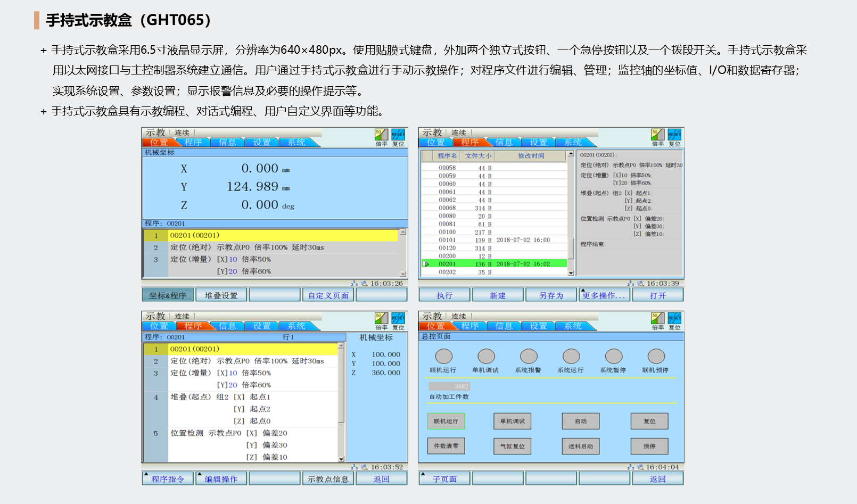The image size is (857, 504).
Task: Click the 系统报警 round indicator lamp
Action: (529, 357)
